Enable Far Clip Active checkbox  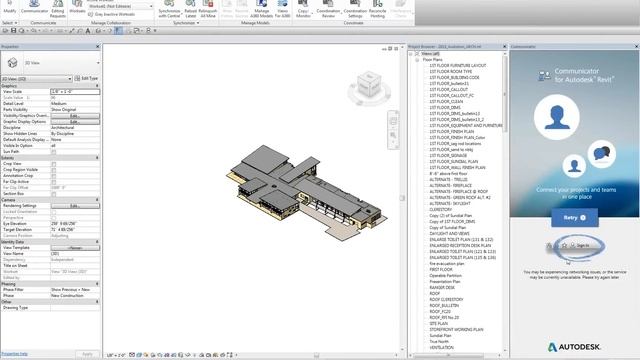[x=53, y=182]
